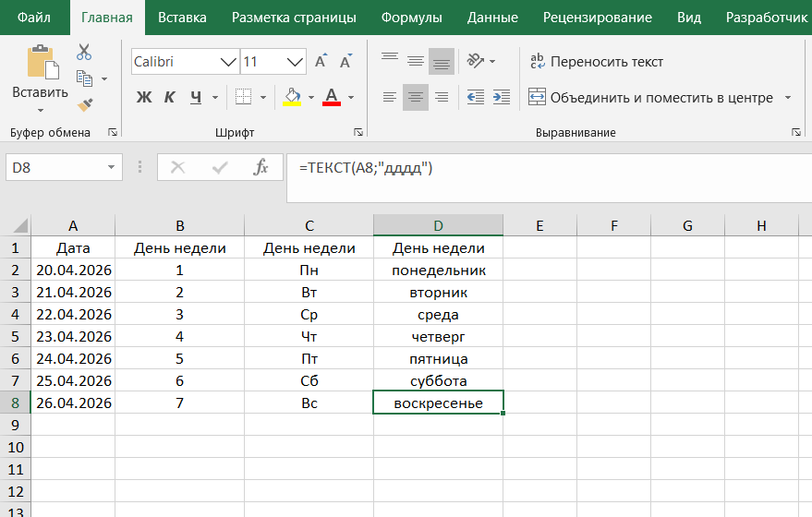812x517 pixels.
Task: Open Name Box dropdown arrow
Action: [x=111, y=167]
